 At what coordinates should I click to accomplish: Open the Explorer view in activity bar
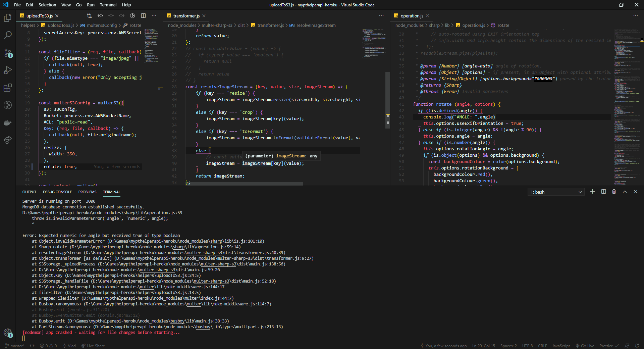point(8,17)
